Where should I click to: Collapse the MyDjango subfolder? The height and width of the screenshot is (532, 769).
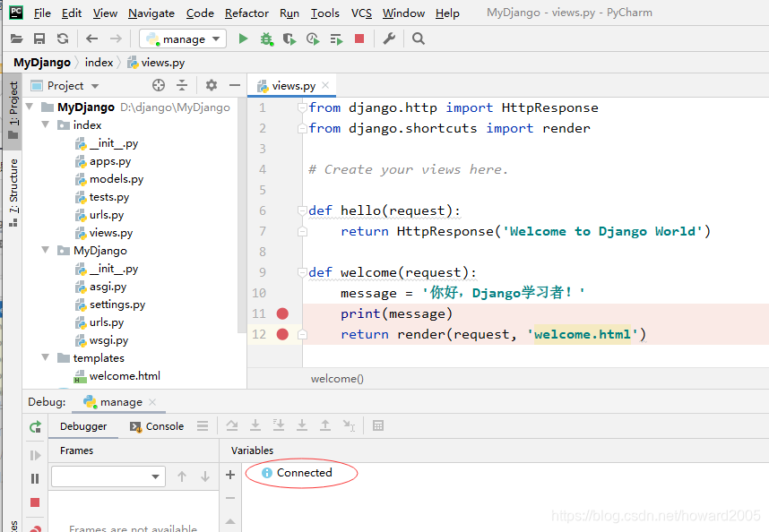45,250
